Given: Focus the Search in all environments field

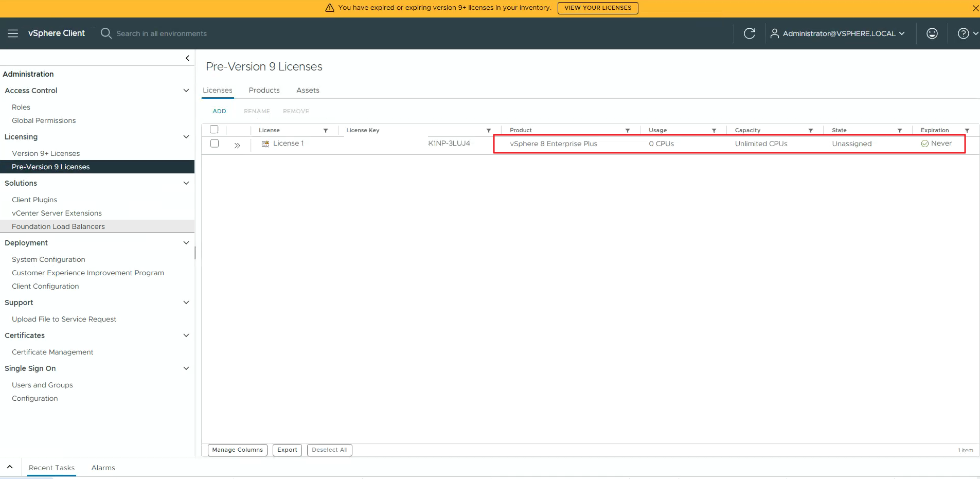Looking at the screenshot, I should click(162, 33).
